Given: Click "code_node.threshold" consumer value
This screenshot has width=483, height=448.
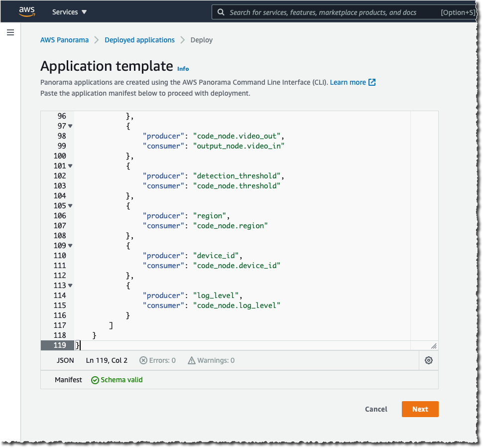Looking at the screenshot, I should [237, 185].
